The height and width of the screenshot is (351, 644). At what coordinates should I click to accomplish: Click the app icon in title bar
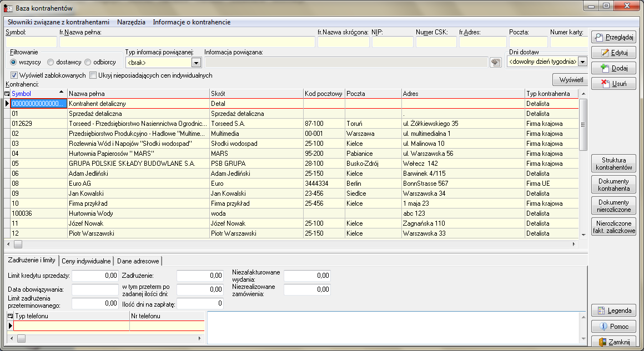pyautogui.click(x=8, y=8)
